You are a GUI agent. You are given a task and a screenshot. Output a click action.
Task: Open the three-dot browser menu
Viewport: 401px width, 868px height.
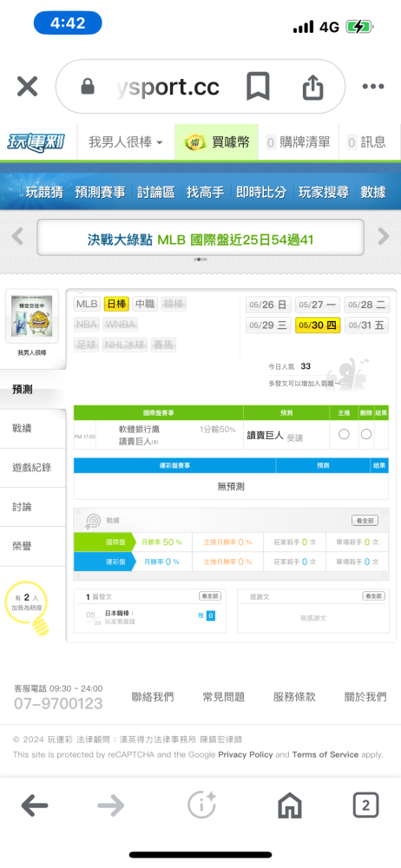coord(372,87)
